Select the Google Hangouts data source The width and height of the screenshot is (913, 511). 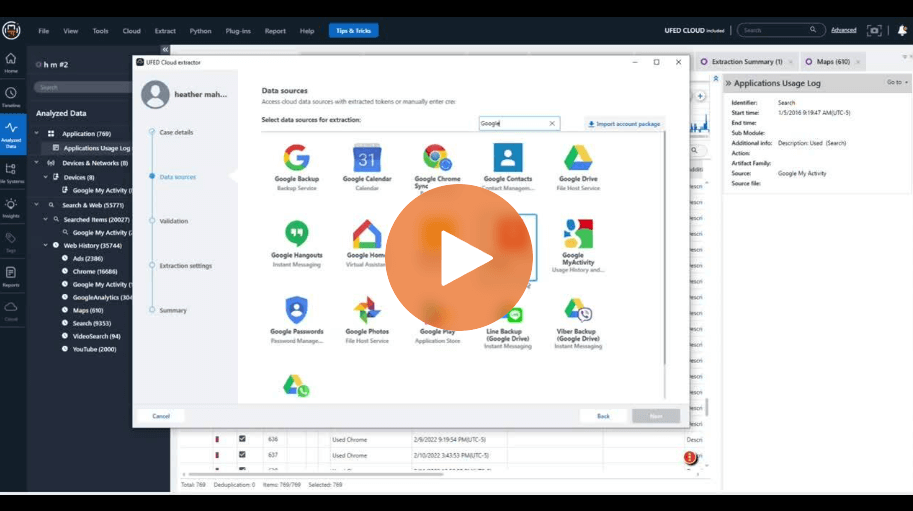click(x=296, y=243)
